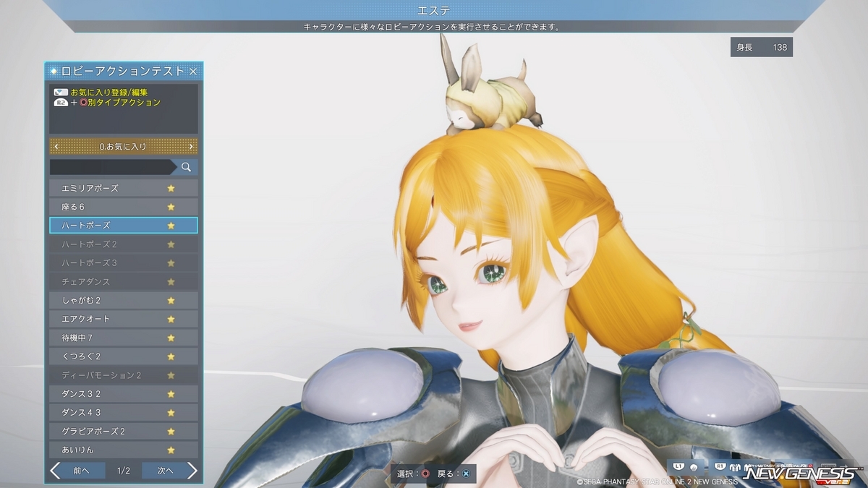Click the 1/2 page indicator

coord(124,471)
